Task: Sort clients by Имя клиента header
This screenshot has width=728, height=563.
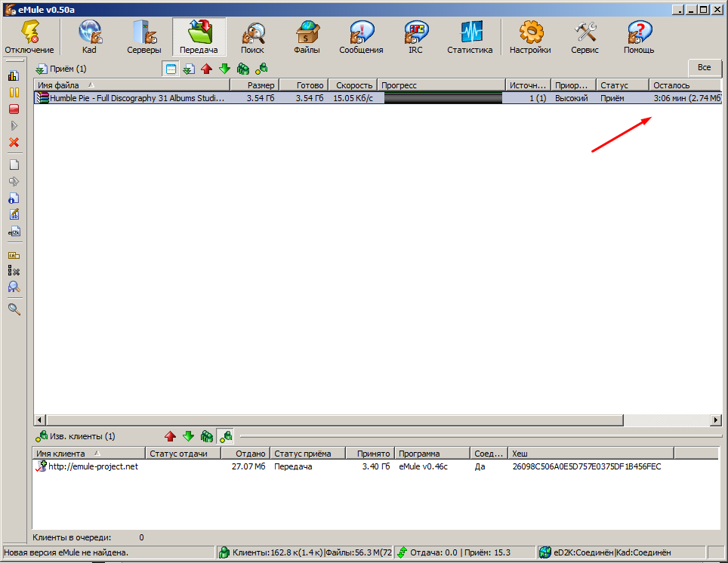Action: (x=89, y=454)
